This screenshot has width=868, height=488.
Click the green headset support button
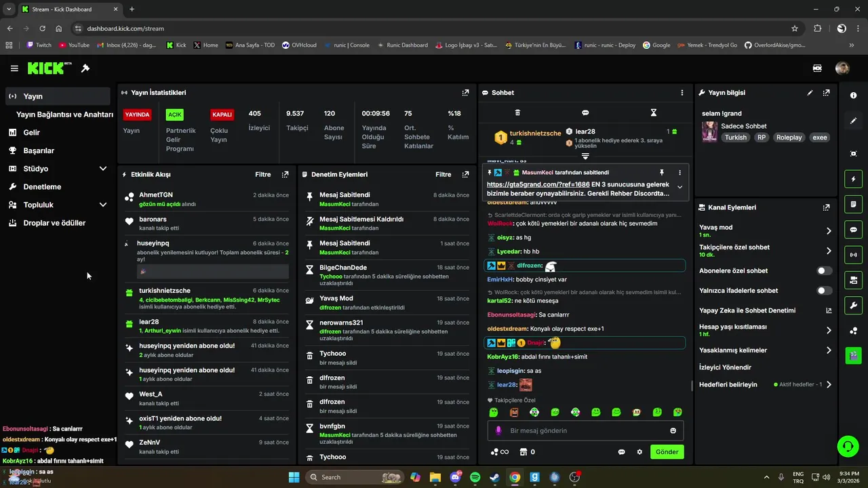coord(848,446)
